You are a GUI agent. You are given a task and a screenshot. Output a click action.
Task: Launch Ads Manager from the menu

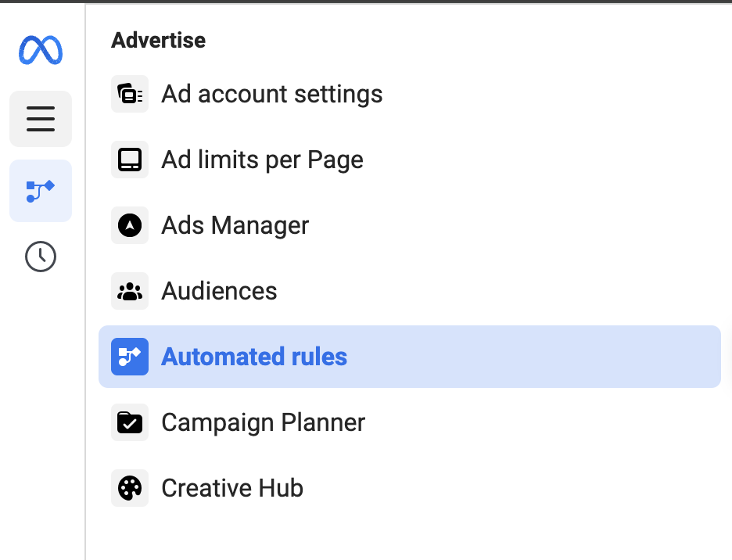(235, 225)
